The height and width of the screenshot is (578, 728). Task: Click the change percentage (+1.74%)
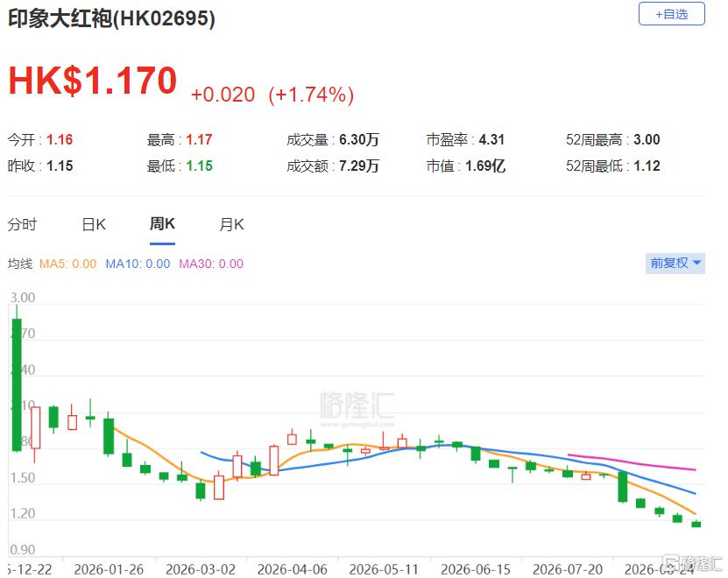point(311,95)
